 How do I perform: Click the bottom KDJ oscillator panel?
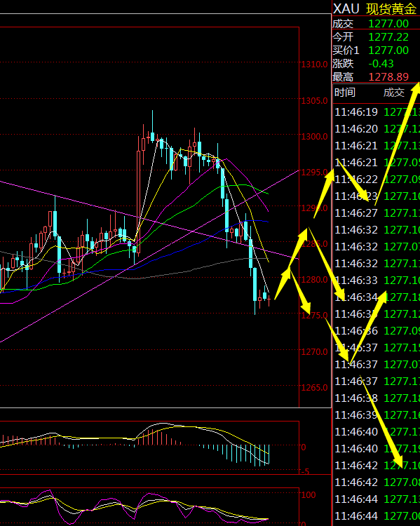pos(149,506)
